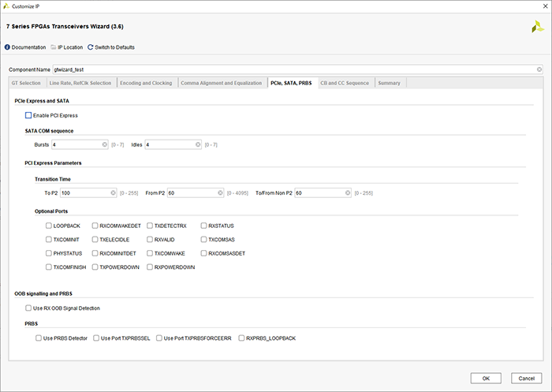This screenshot has width=552, height=392.
Task: Open CB and CC Sequence tab
Action: [345, 83]
